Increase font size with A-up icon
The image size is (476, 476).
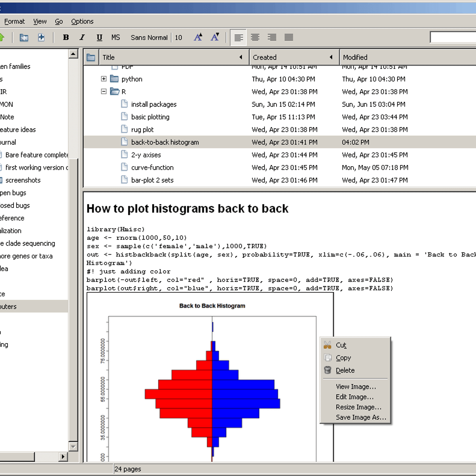coord(198,37)
